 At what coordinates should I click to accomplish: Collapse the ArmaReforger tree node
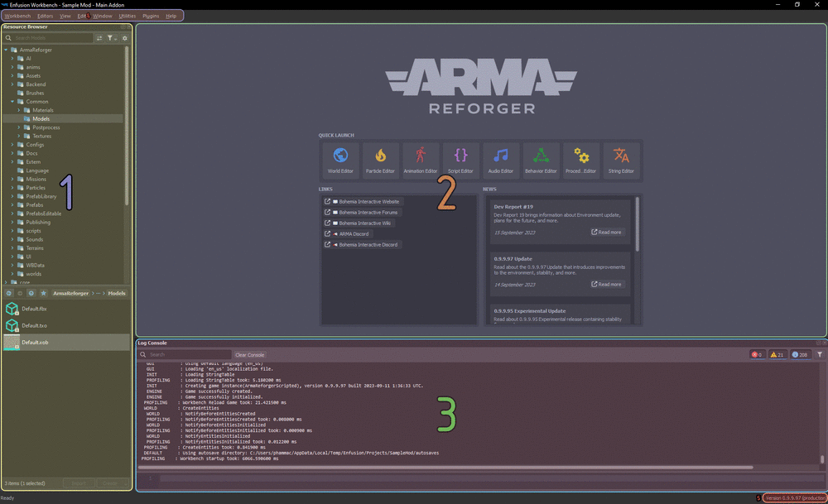[6, 50]
